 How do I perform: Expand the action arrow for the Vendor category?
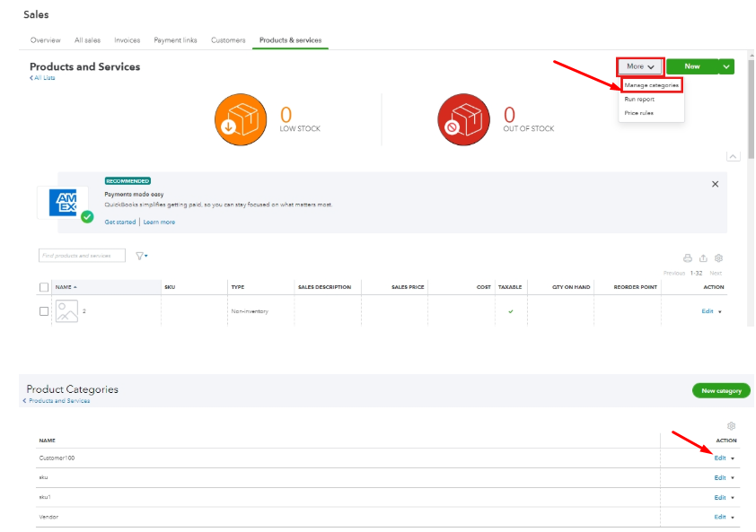point(733,518)
